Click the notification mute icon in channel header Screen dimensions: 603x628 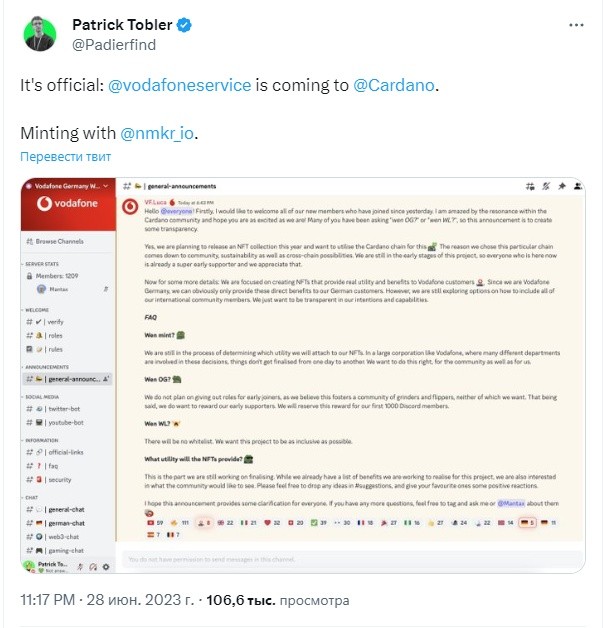(546, 186)
